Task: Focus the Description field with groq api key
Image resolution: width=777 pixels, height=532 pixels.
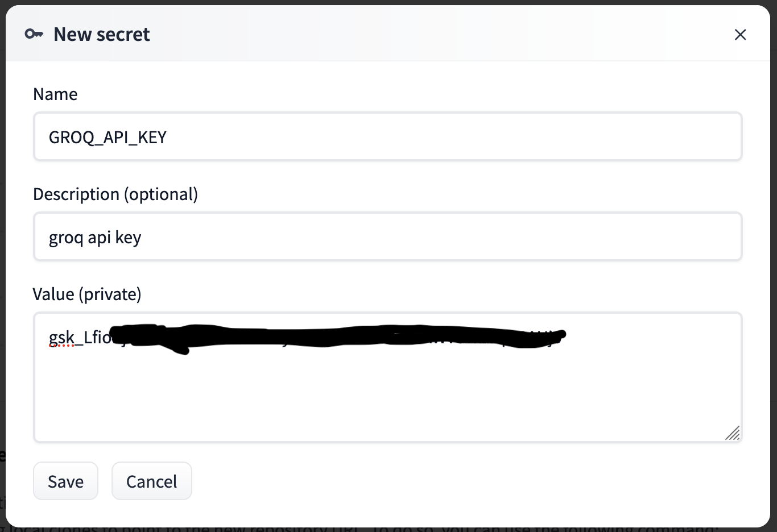Action: point(388,237)
